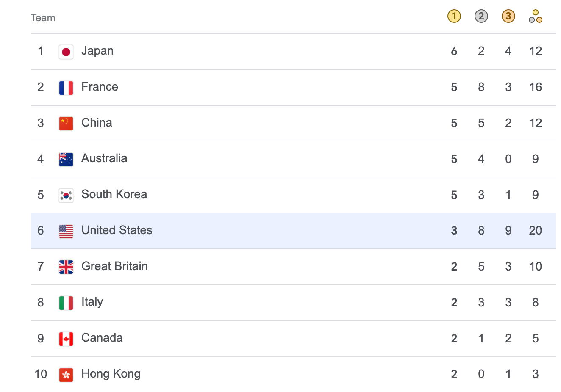The width and height of the screenshot is (561, 392).
Task: Click the United States flag icon
Action: 66,231
